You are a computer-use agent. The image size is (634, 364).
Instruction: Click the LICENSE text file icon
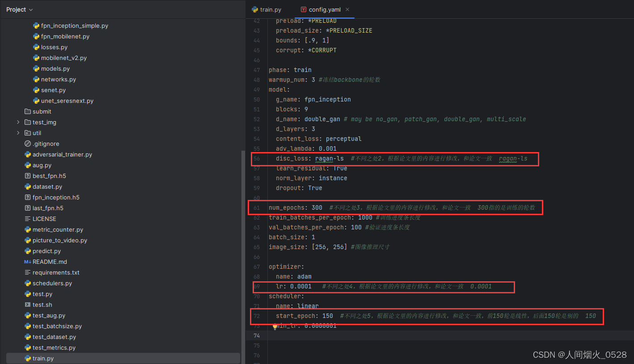(x=28, y=219)
